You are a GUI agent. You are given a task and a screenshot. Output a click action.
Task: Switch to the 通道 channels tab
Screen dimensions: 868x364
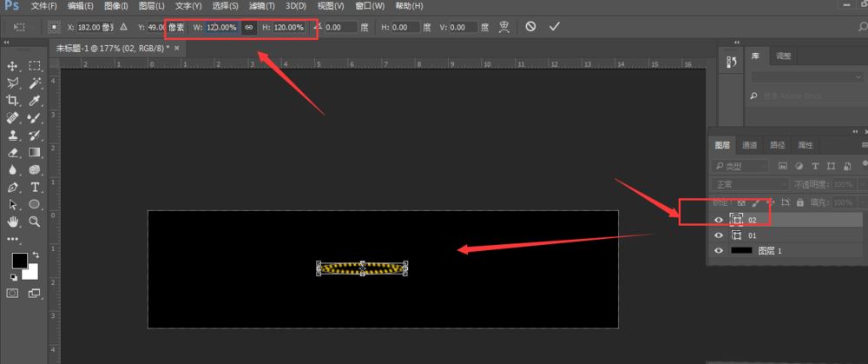750,145
